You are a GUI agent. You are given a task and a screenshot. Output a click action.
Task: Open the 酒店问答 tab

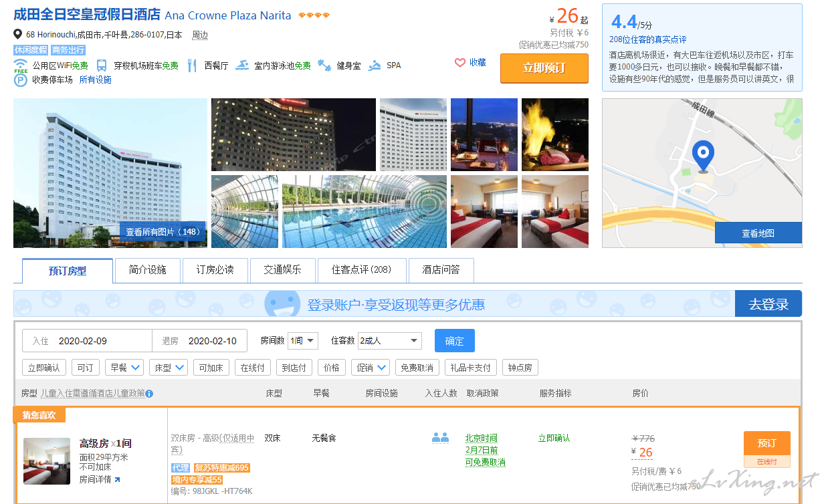click(x=441, y=270)
